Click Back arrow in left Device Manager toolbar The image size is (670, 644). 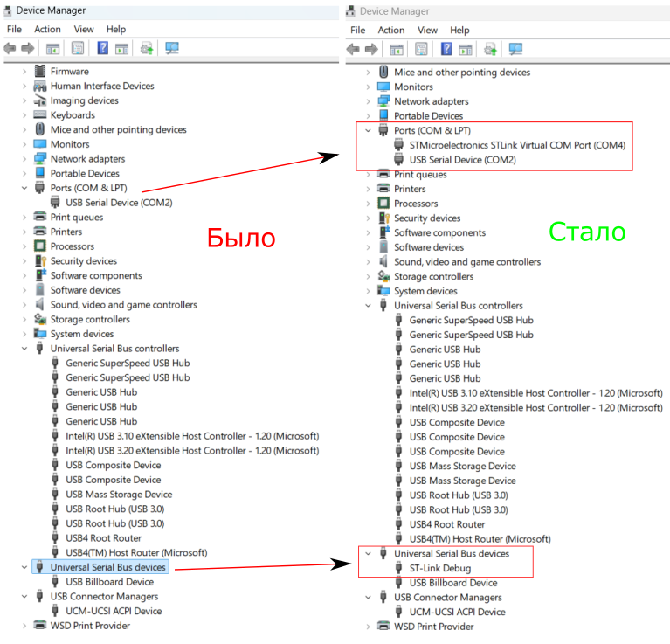point(10,48)
